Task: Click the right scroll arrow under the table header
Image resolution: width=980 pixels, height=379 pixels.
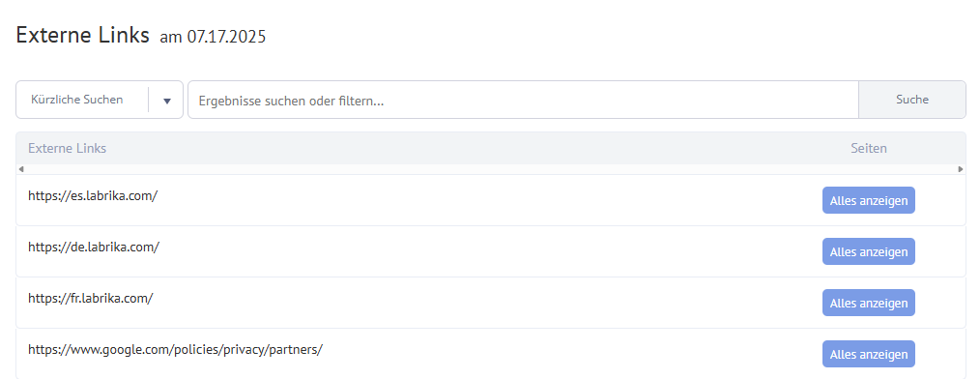Action: click(961, 169)
